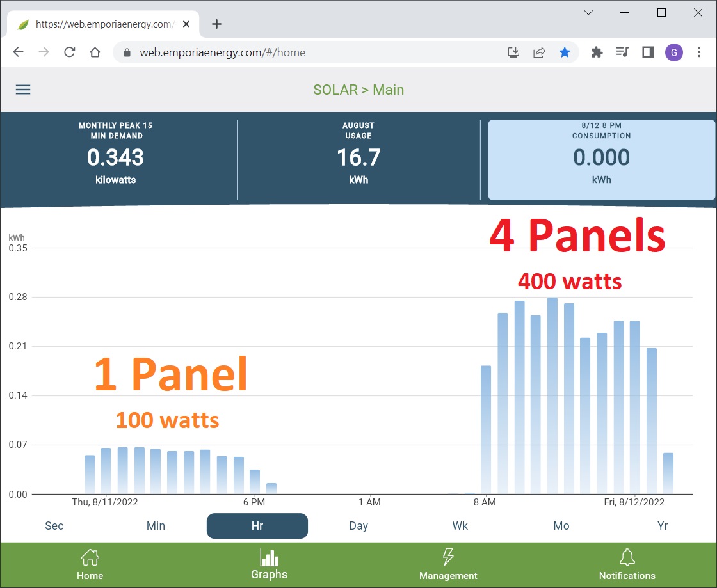
Task: Open the Notifications bell icon
Action: (x=627, y=557)
